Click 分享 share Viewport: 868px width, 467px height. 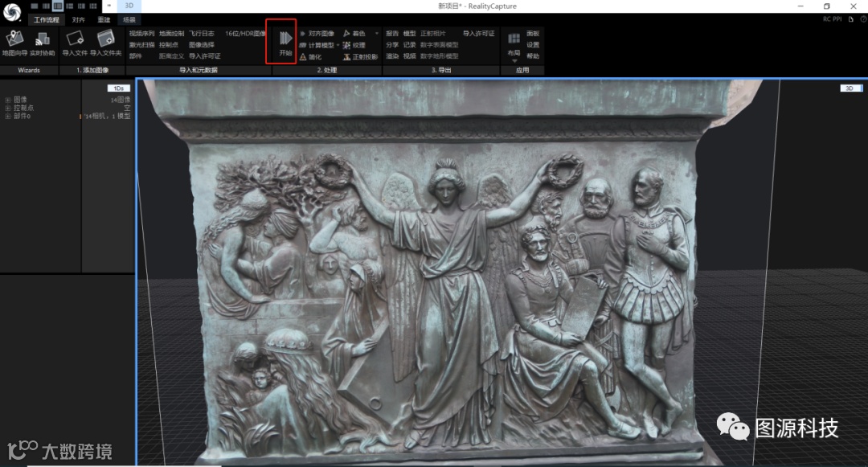(392, 45)
